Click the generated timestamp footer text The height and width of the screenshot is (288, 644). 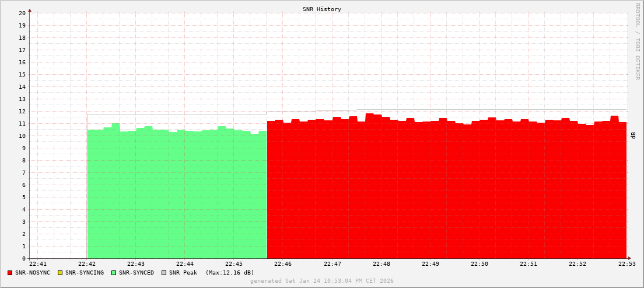(x=321, y=281)
